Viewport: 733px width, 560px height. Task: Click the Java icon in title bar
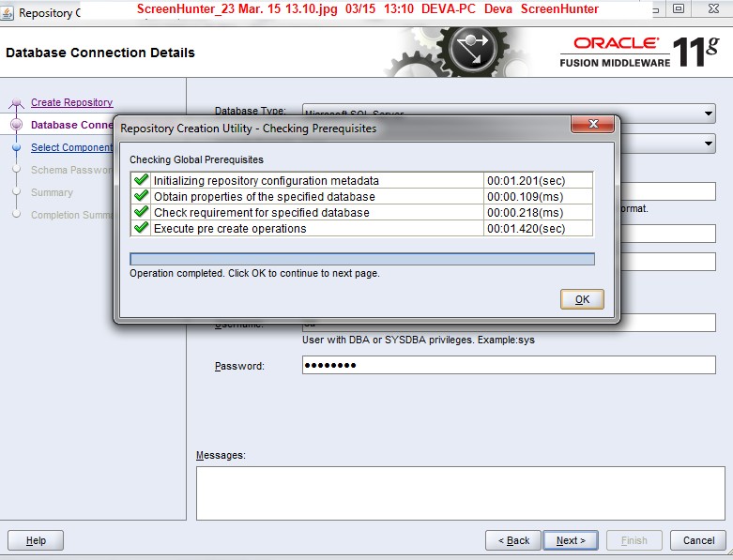tap(7, 12)
